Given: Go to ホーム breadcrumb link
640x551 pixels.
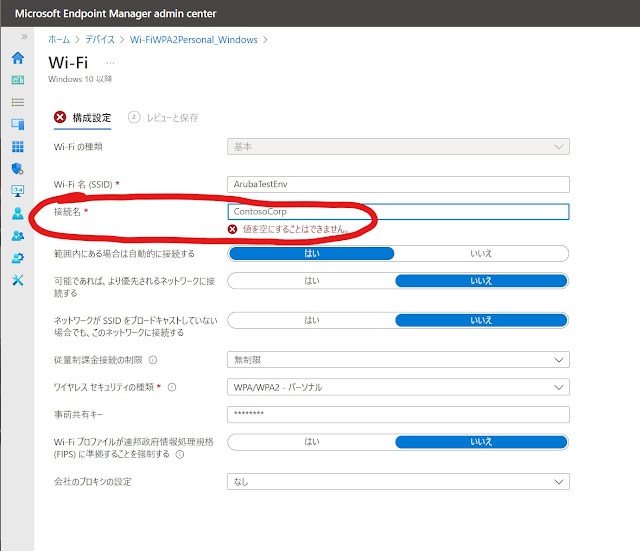Looking at the screenshot, I should (x=59, y=40).
